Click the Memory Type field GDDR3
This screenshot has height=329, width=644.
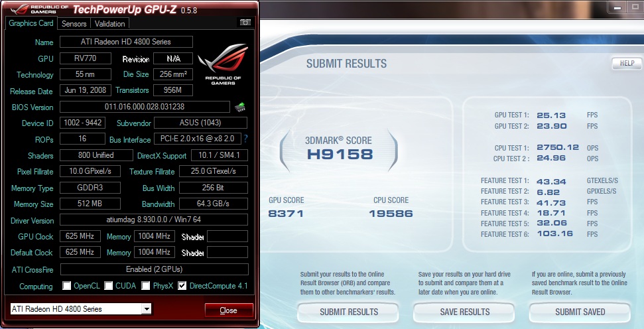[90, 187]
